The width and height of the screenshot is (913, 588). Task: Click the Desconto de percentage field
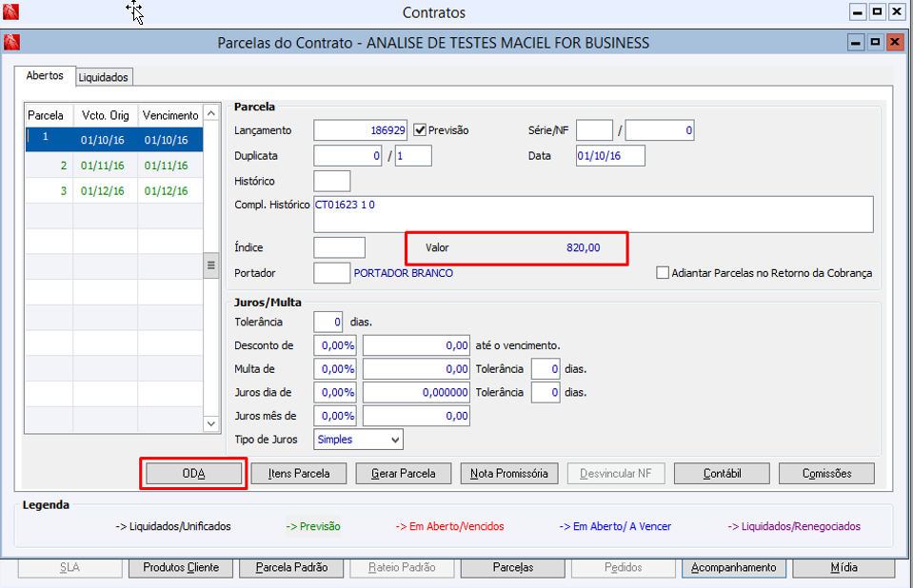point(335,345)
